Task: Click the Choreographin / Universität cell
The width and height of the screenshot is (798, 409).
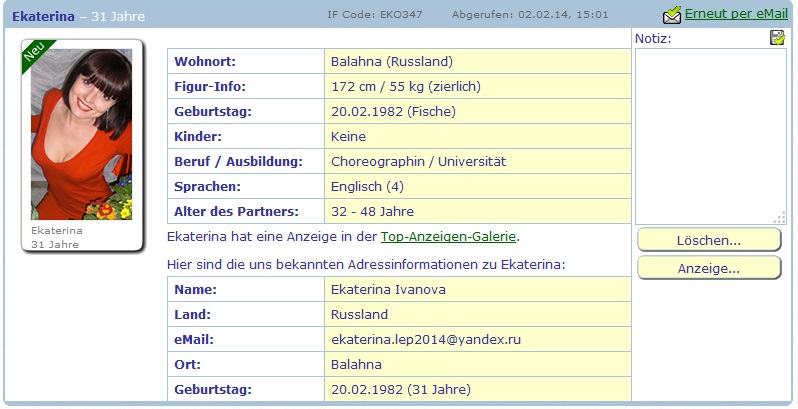Action: [x=478, y=161]
